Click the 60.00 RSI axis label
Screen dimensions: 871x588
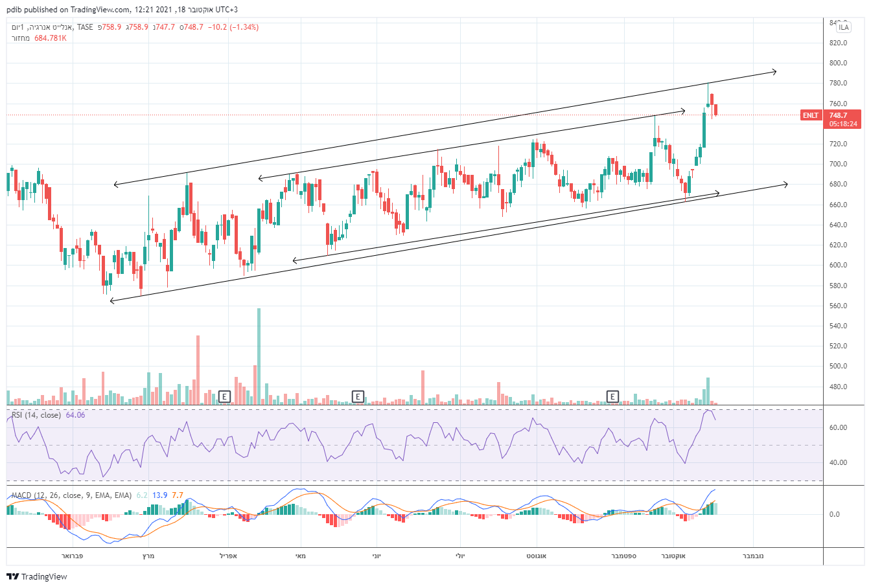(839, 427)
